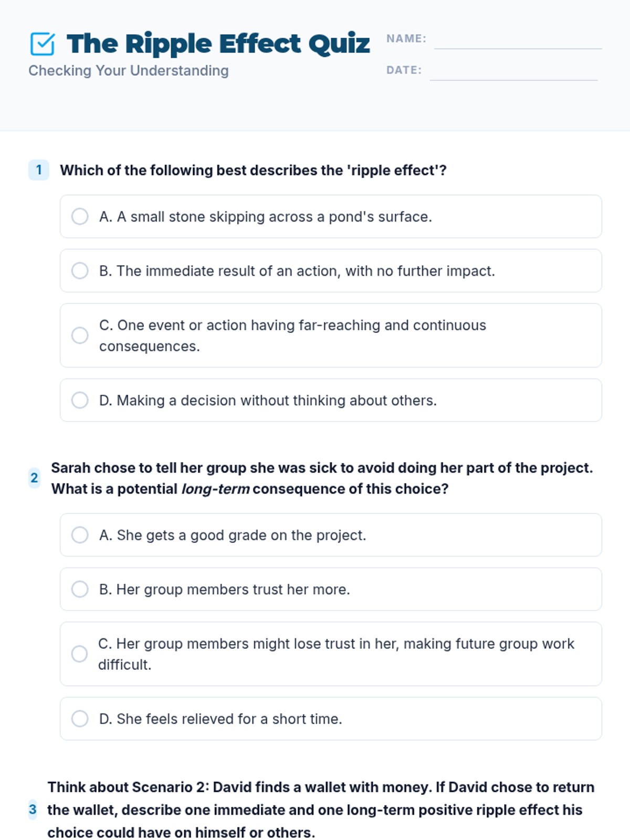Image resolution: width=630 pixels, height=840 pixels.
Task: Select option B immediate result of action
Action: tap(80, 271)
